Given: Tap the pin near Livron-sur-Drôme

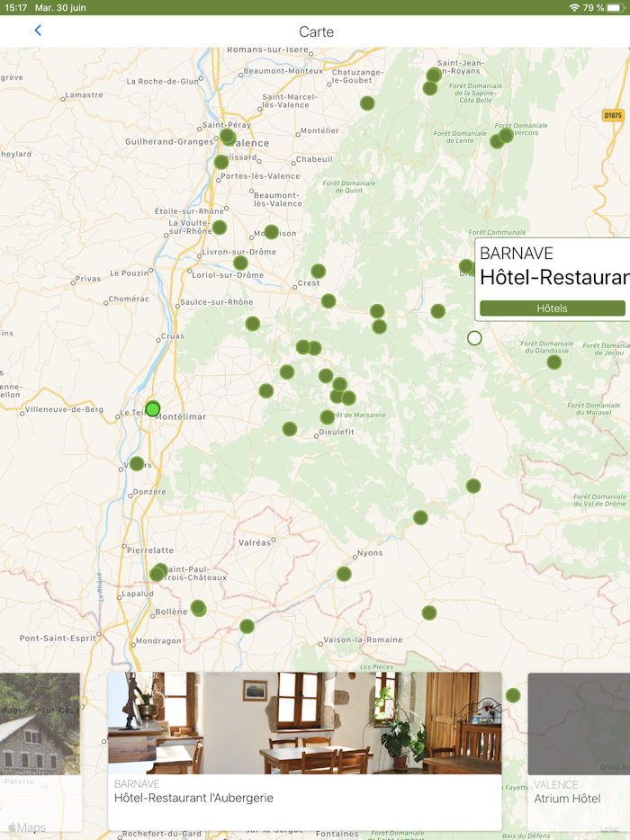Looking at the screenshot, I should [240, 263].
